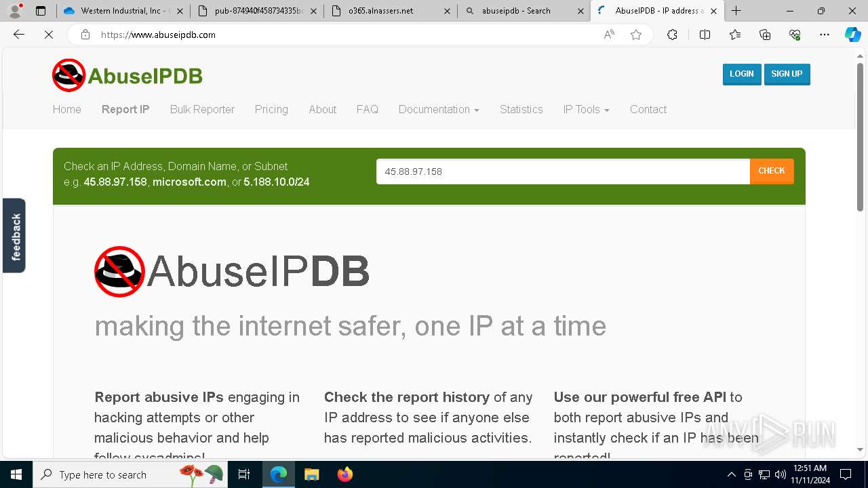Switch to Western Industrial, Inc tab
This screenshot has width=868, height=488.
[121, 11]
